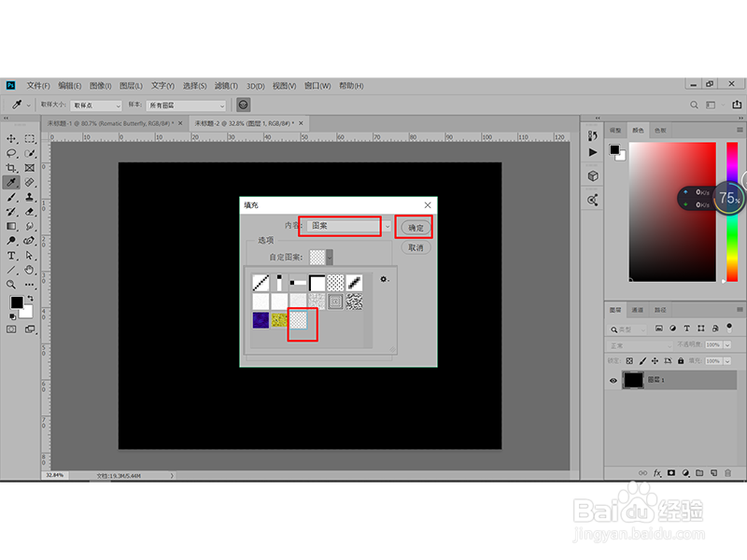Toggle lock position icon

[655, 361]
